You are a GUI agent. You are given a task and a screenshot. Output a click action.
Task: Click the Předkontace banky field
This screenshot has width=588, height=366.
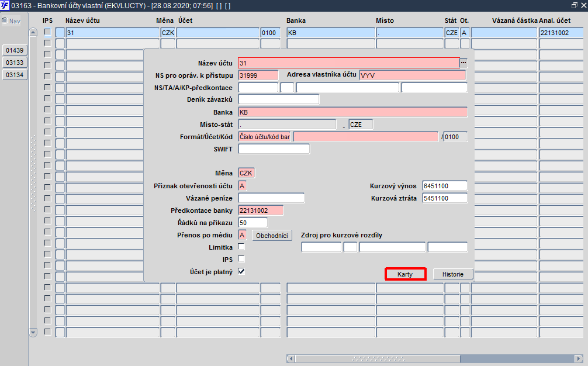point(261,210)
